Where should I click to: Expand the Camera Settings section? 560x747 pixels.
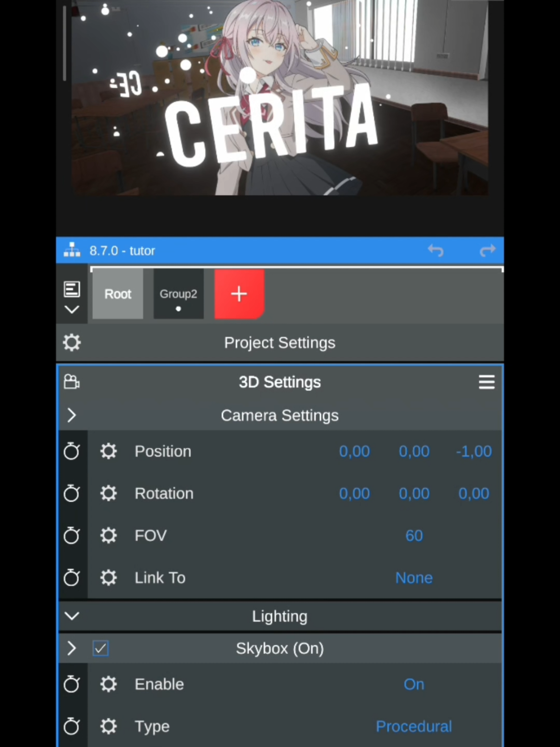[x=72, y=415]
